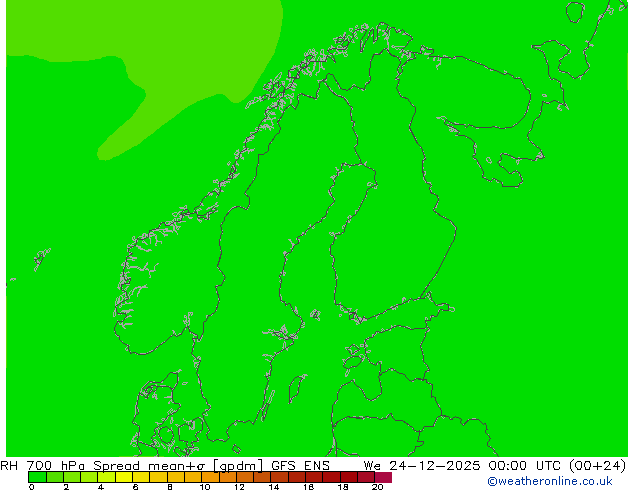Click the 'GFS ENS' model label
This screenshot has height=490, width=634.
[300, 466]
